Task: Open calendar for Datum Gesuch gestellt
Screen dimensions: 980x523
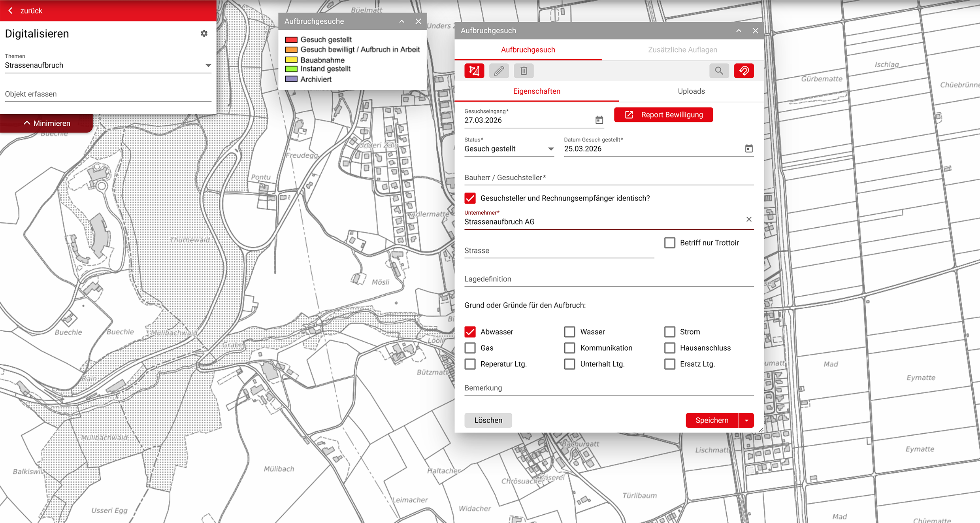Action: coord(748,149)
